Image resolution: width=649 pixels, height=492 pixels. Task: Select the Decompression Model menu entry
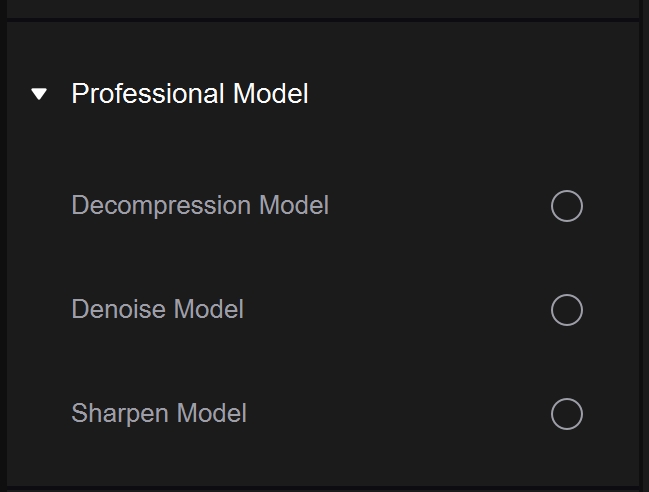[x=200, y=206]
